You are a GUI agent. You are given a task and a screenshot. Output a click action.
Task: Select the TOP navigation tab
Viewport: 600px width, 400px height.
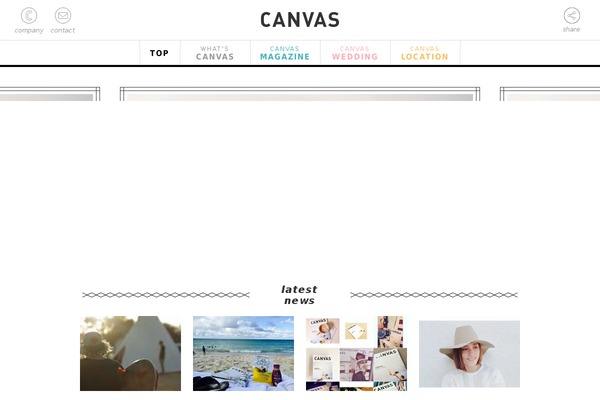[160, 53]
